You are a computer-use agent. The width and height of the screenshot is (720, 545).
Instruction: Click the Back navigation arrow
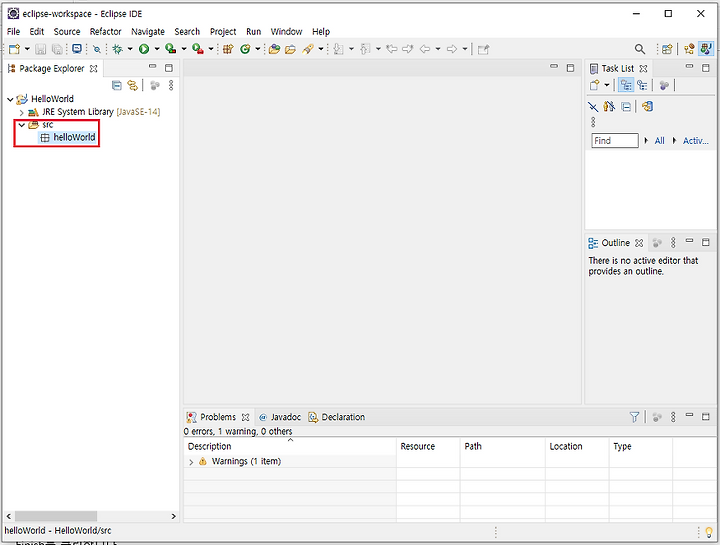pos(425,49)
